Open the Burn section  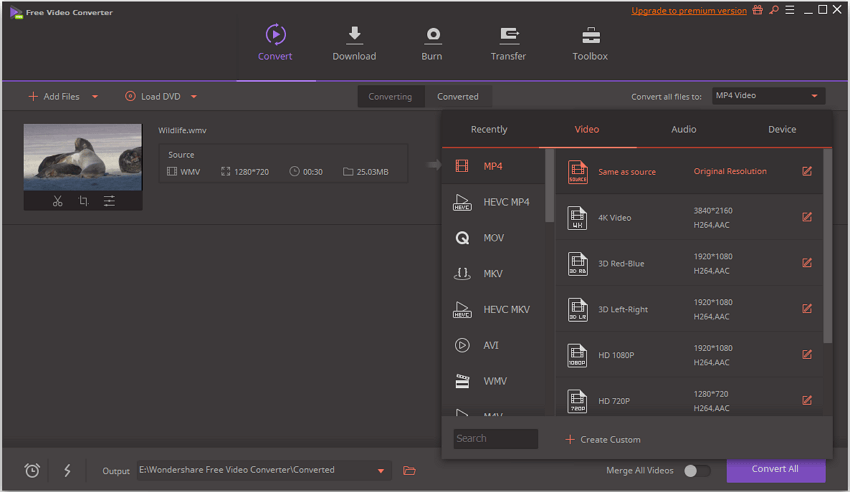pos(432,43)
